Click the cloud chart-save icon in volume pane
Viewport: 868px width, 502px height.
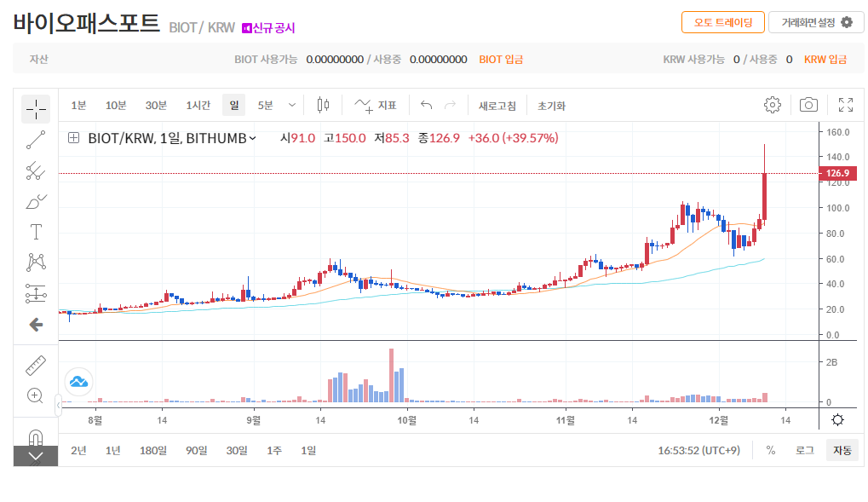(78, 382)
